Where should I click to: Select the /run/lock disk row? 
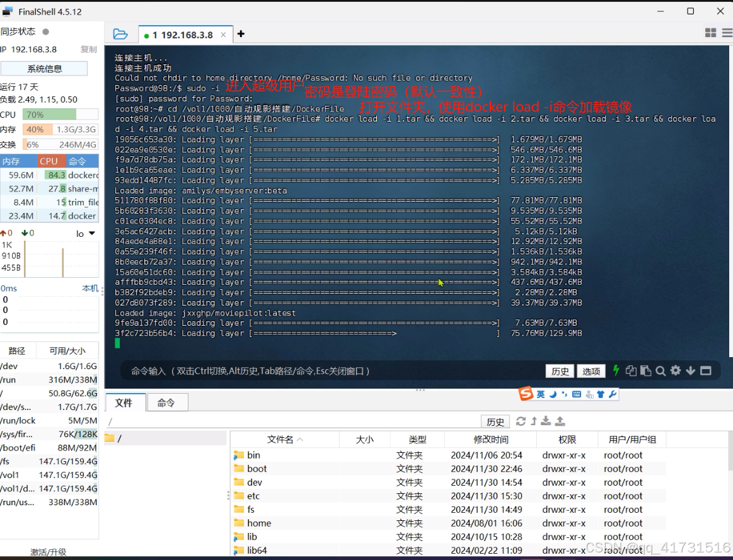[49, 420]
